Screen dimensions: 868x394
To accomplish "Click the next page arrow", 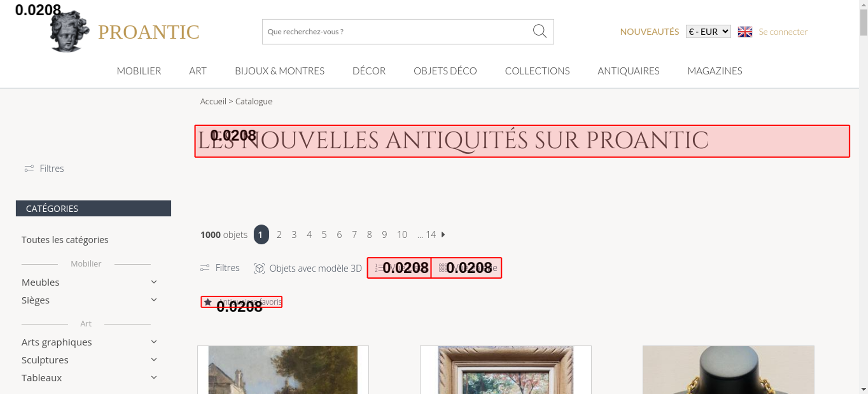I will pos(443,234).
